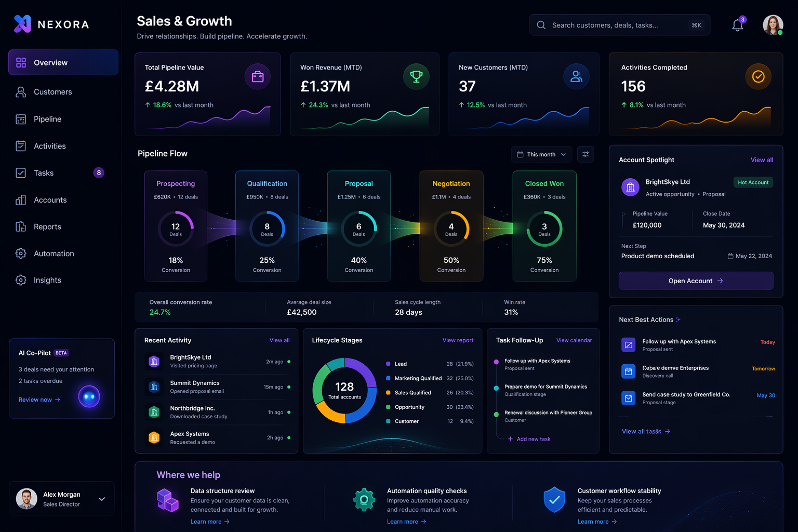Click the New Customers person icon
Screen dimensions: 798x532
click(576, 76)
